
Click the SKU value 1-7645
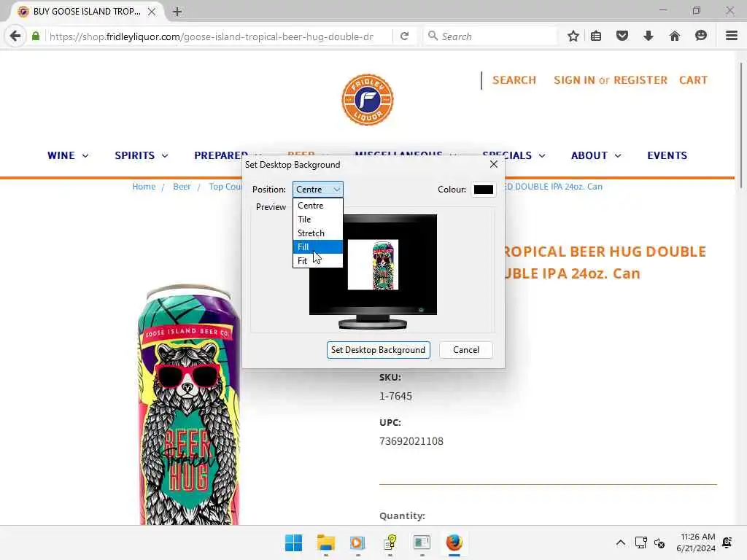click(x=395, y=396)
